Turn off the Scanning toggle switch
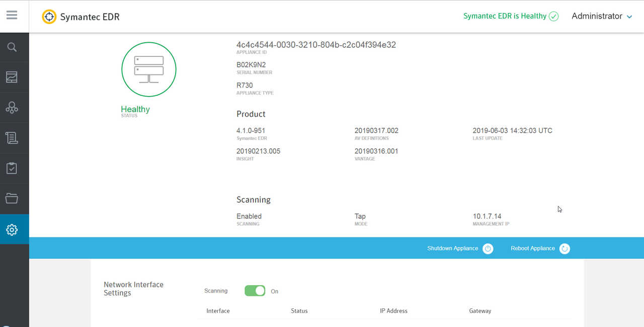 tap(255, 291)
